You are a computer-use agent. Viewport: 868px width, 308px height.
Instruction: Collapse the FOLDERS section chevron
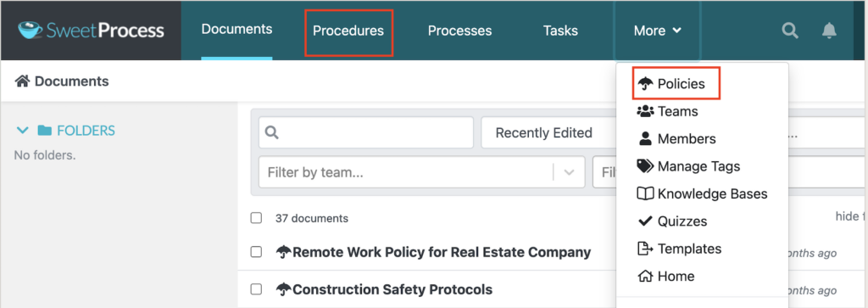(x=23, y=131)
